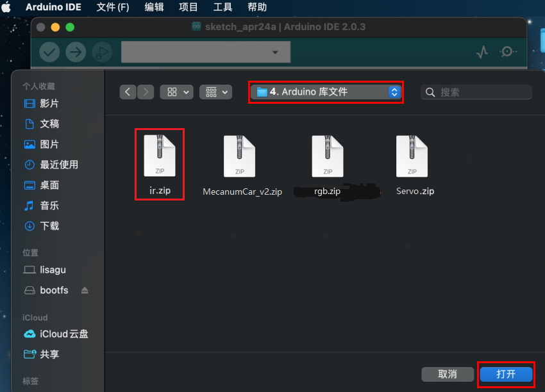Screen dimensions: 545x392
Task: Open the icon view mode dropdown
Action: pos(176,92)
